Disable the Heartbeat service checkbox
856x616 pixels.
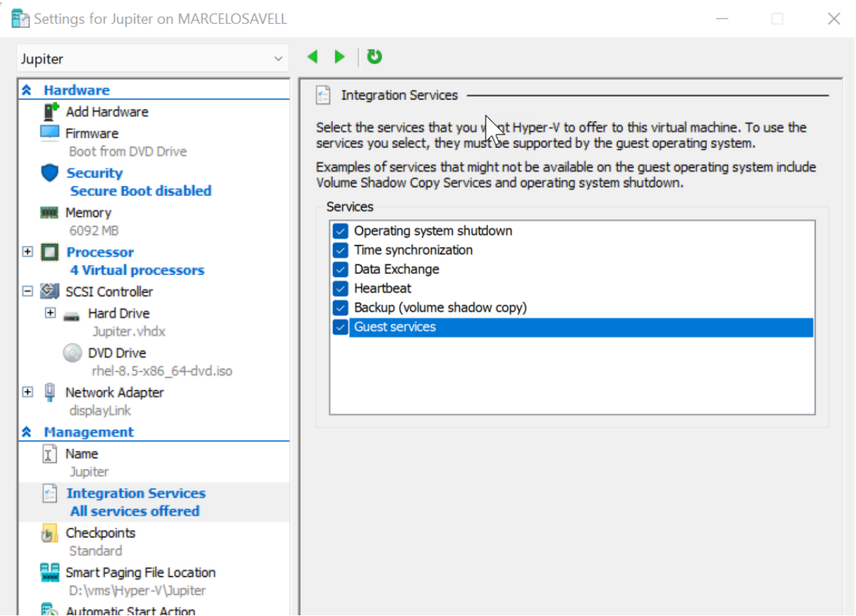click(340, 289)
